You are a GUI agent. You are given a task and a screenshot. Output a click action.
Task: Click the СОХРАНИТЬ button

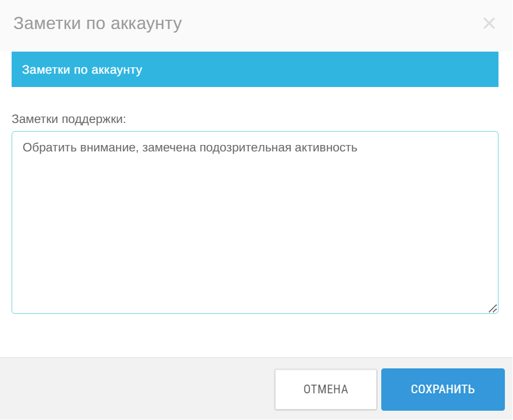tap(443, 389)
